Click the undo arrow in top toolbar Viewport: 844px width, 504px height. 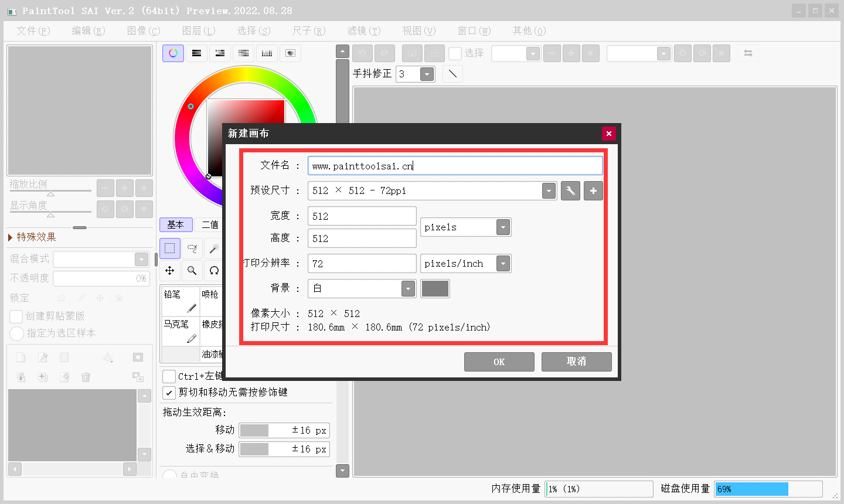(x=362, y=53)
